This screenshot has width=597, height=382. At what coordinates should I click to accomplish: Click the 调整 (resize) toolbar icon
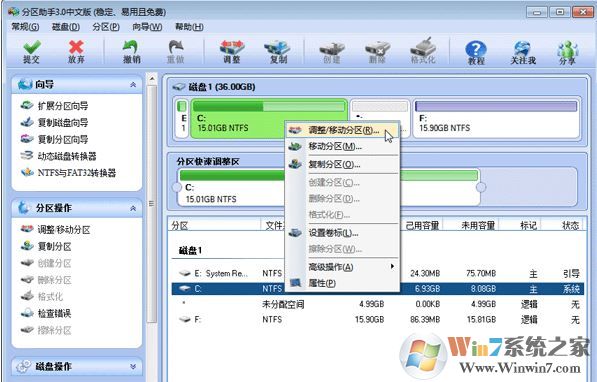232,51
